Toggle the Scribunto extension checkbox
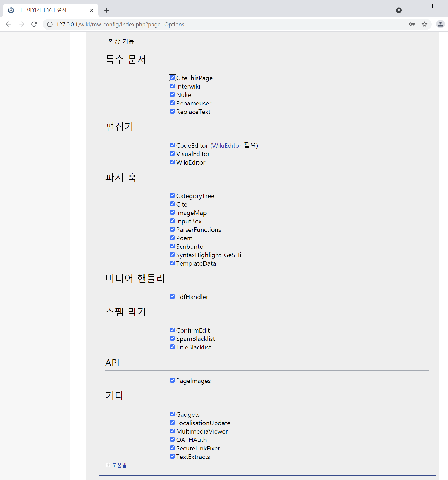 click(x=172, y=246)
